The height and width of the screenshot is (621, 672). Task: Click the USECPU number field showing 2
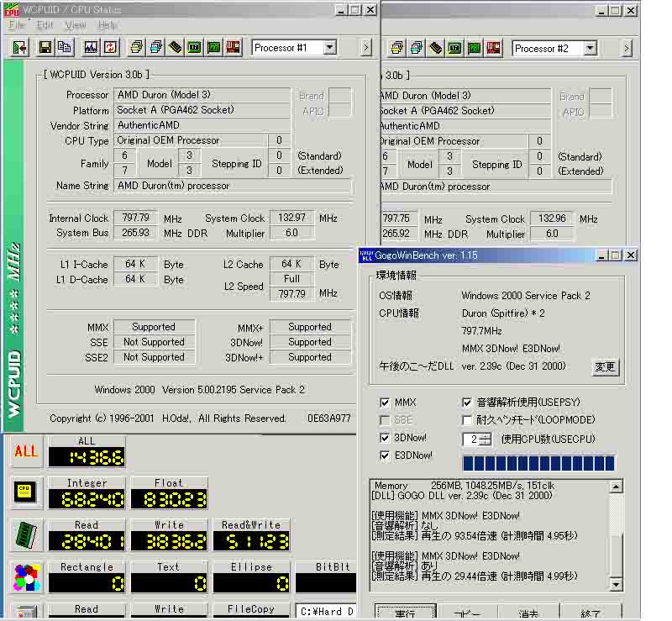click(x=471, y=439)
